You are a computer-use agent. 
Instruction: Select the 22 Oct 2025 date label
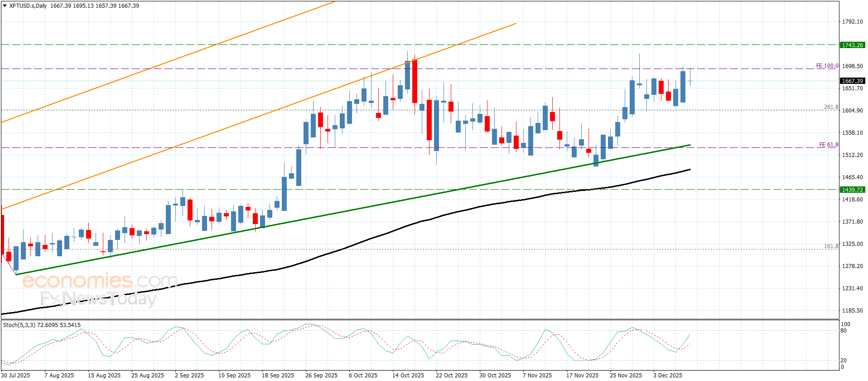452,375
